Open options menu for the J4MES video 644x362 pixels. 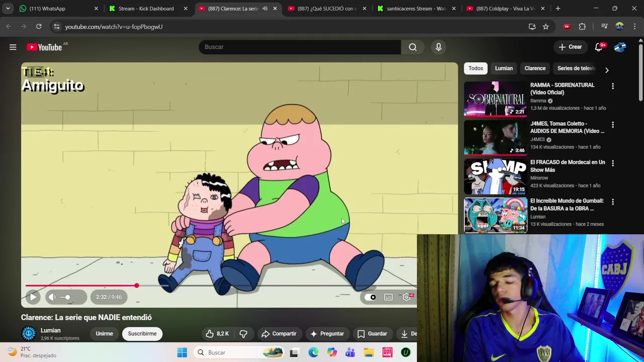pyautogui.click(x=613, y=125)
